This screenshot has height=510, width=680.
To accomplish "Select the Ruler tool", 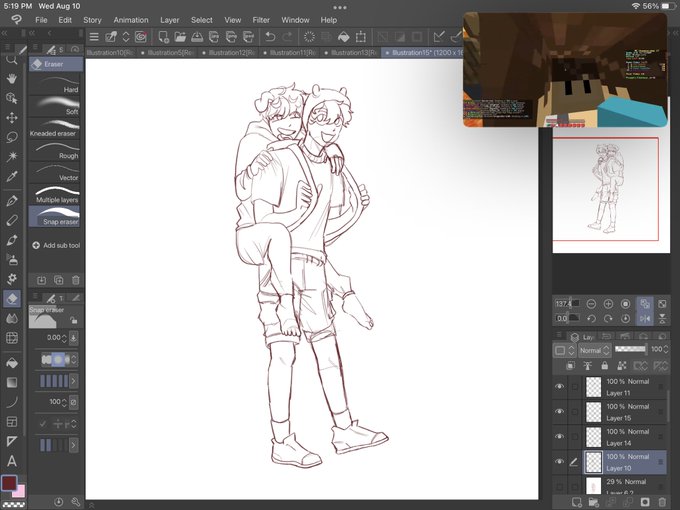I will click(x=12, y=441).
